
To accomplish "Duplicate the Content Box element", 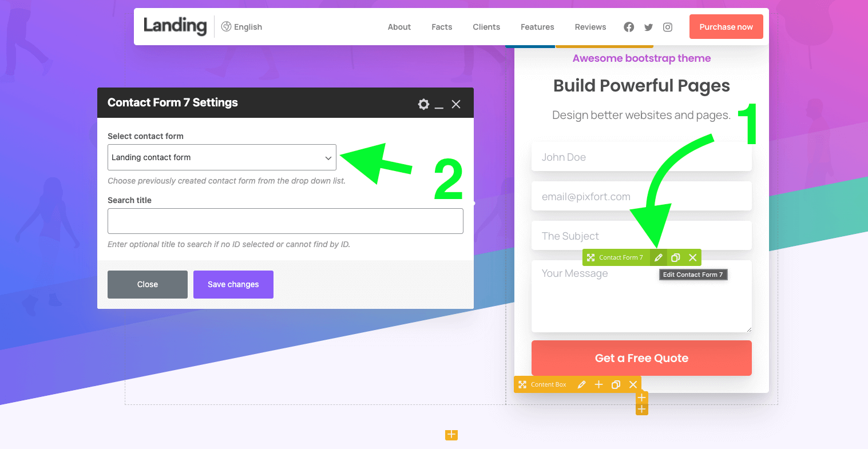I will 616,384.
